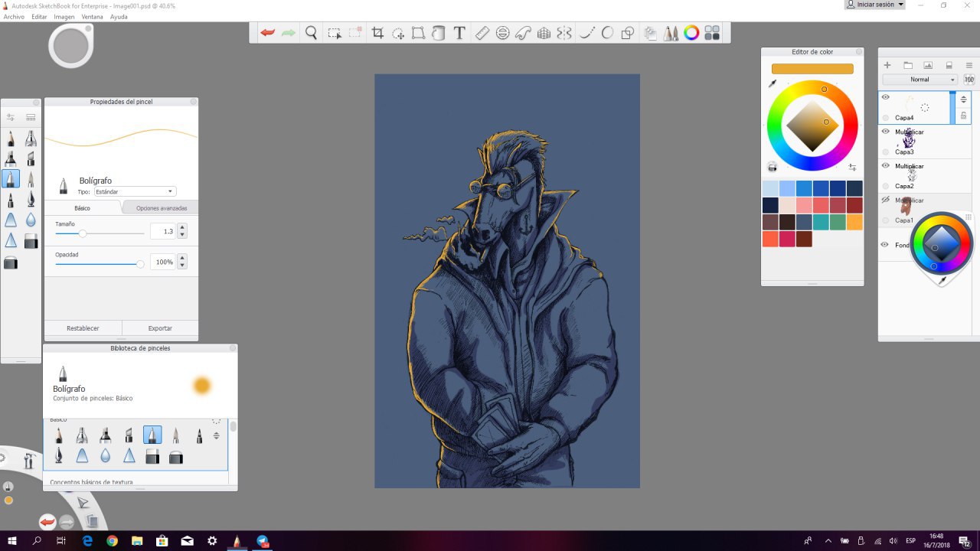Open the brush Tipo Estándar dropdown
Viewport: 980px width, 551px height.
pos(135,191)
